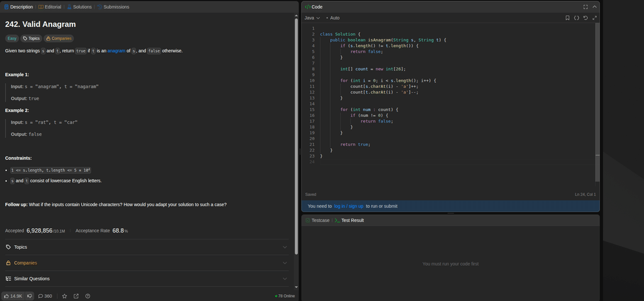Image resolution: width=644 pixels, height=301 pixels.
Task: Click the Test Result terminal icon
Action: coord(337,221)
